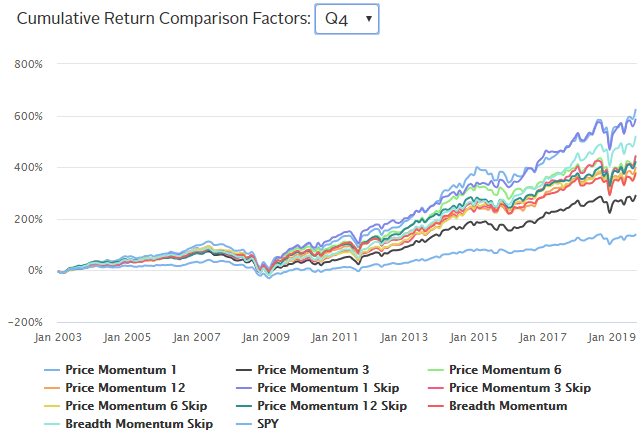This screenshot has width=644, height=434.
Task: Click the green Price Momentum 6 swatch
Action: (x=434, y=370)
